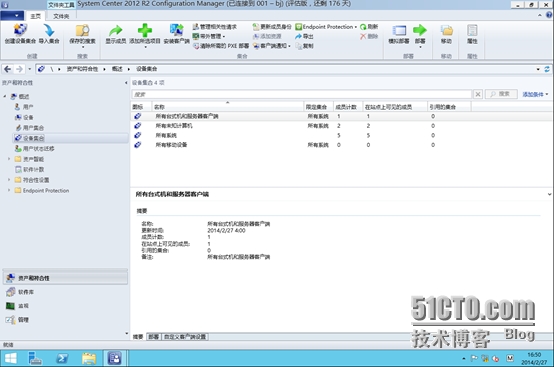Open the 软件库 workspace
This screenshot has width=554, height=367.
65,292
